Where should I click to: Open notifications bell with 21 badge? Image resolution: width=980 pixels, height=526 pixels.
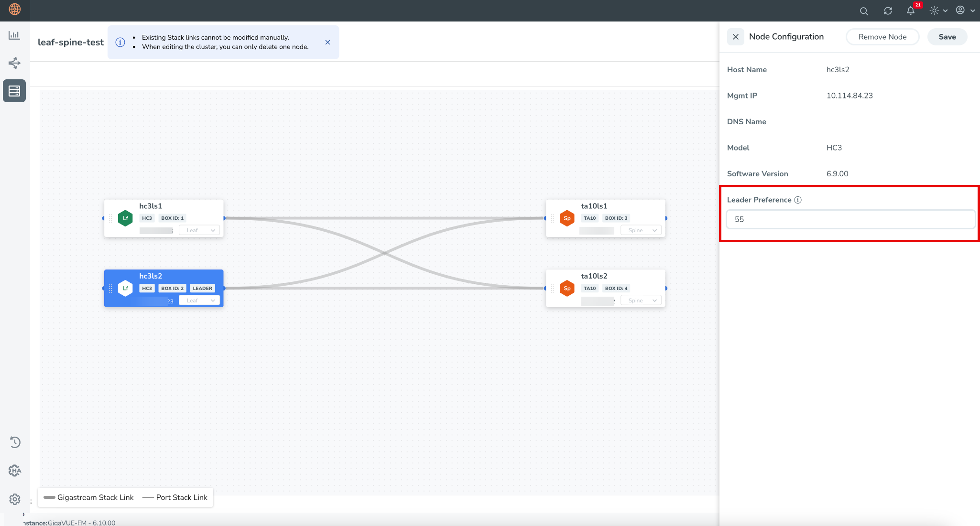911,11
